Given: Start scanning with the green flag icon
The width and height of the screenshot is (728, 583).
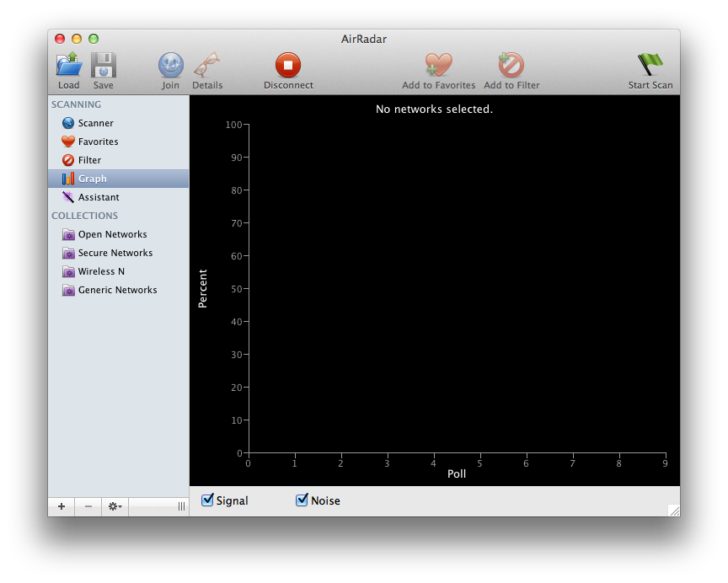Looking at the screenshot, I should pyautogui.click(x=650, y=65).
